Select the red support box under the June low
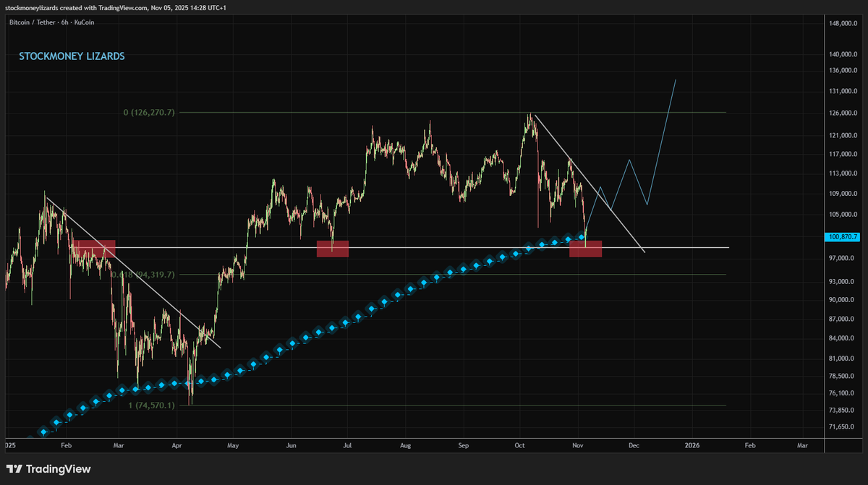The width and height of the screenshot is (868, 485). (333, 248)
